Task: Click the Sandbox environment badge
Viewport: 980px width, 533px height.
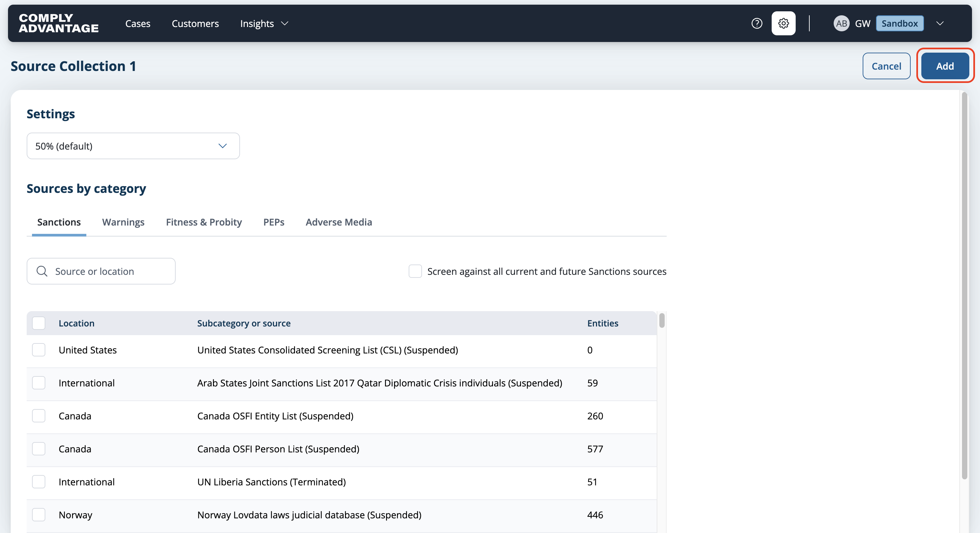Action: (x=899, y=24)
